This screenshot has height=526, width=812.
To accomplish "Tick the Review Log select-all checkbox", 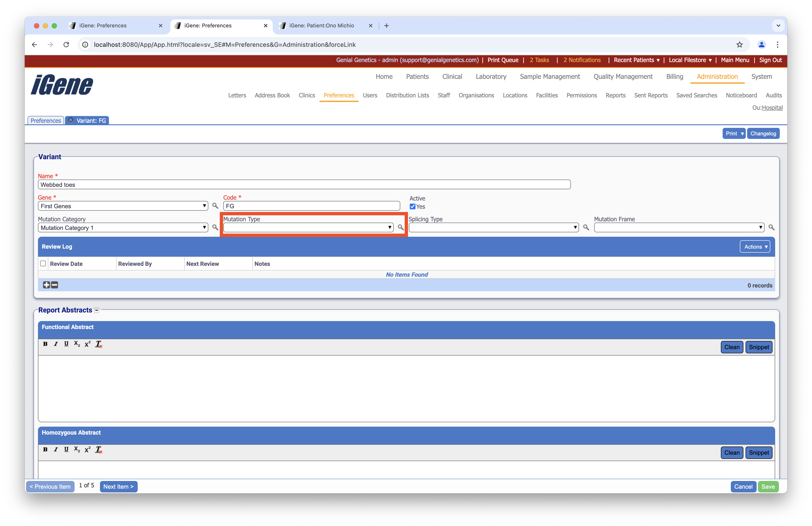I will coord(43,263).
